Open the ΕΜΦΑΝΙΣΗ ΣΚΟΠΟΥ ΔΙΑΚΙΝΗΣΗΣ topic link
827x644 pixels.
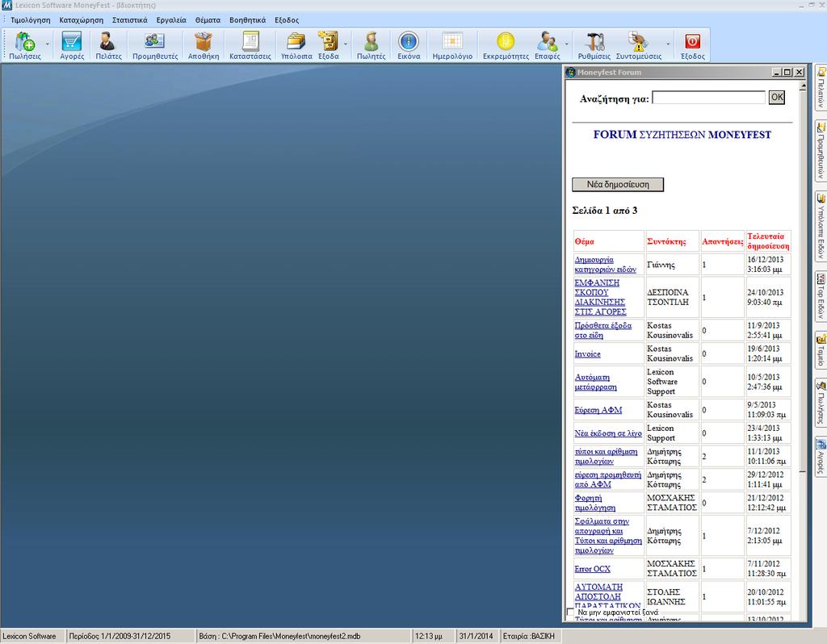[x=600, y=297]
